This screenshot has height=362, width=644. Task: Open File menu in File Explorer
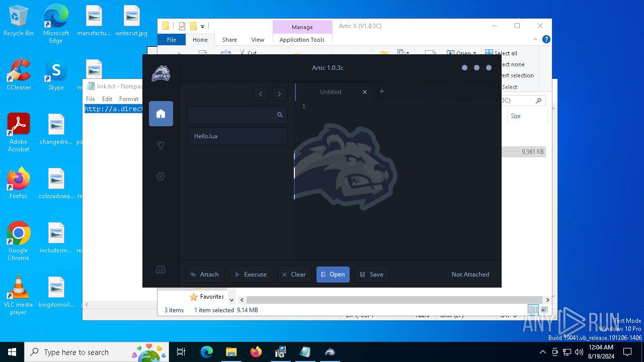click(x=172, y=40)
